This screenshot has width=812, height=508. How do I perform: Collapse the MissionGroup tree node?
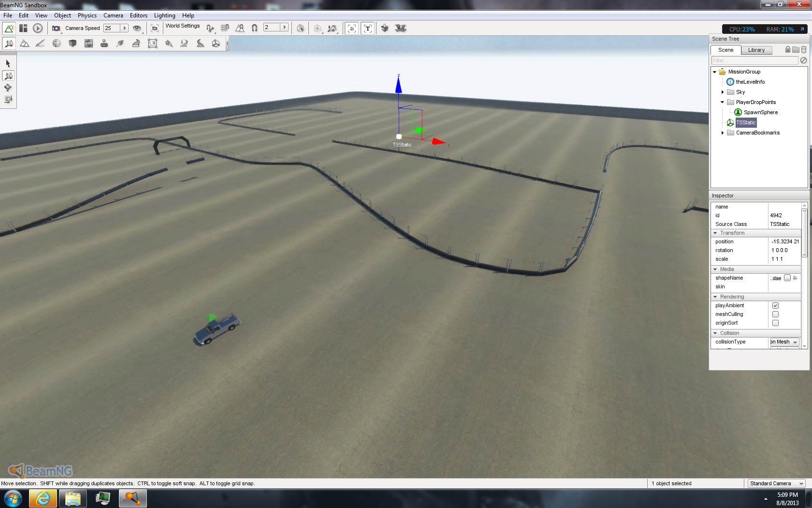714,72
